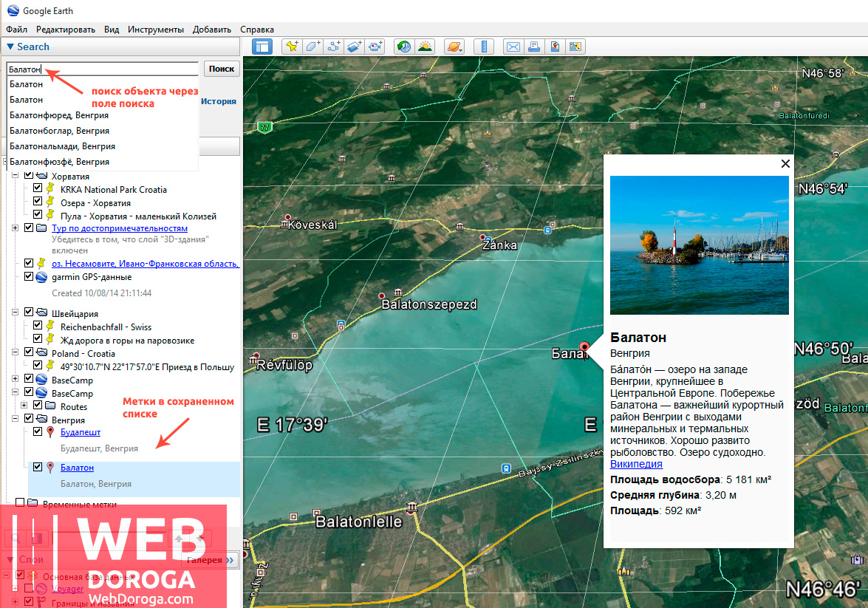Open the История search history link
This screenshot has width=868, height=608.
(219, 101)
